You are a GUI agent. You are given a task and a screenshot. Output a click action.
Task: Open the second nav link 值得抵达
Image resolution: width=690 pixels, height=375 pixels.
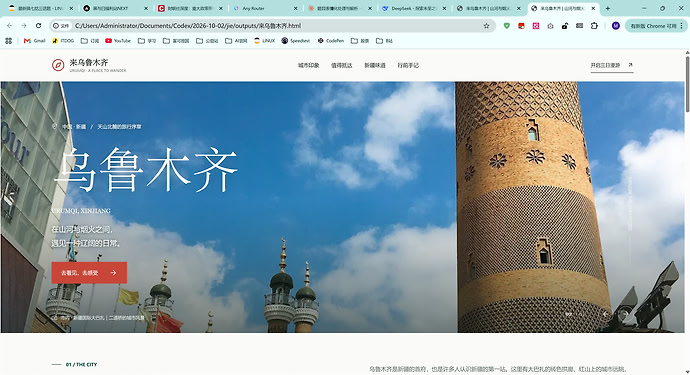pos(341,65)
